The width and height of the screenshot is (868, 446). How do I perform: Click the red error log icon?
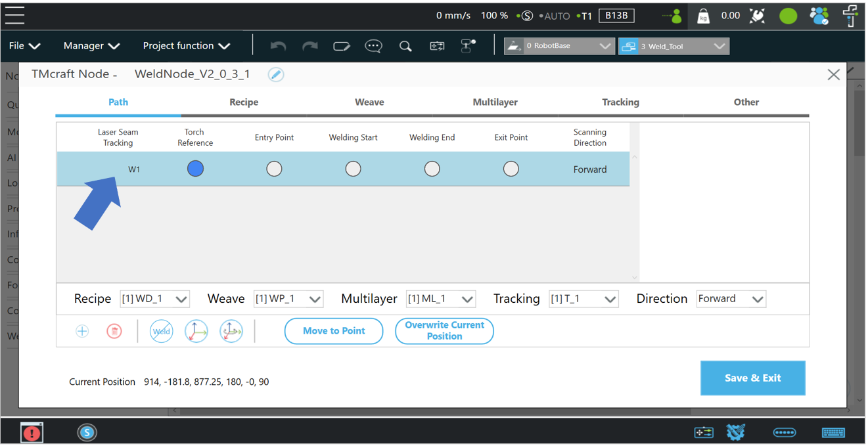click(x=32, y=432)
